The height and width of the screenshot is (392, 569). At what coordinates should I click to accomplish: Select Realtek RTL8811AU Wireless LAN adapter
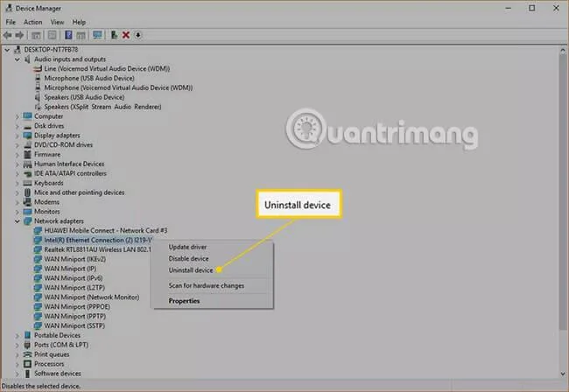click(97, 249)
